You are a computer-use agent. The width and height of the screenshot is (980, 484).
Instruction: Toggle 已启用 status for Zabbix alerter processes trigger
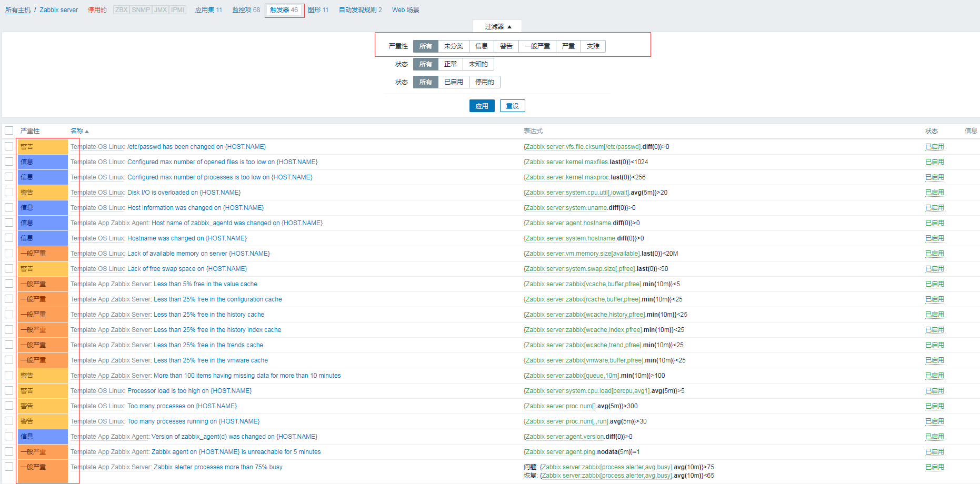(935, 467)
